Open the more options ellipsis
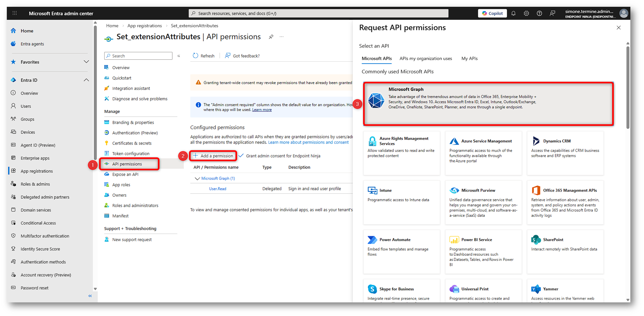The height and width of the screenshot is (316, 644). (281, 37)
